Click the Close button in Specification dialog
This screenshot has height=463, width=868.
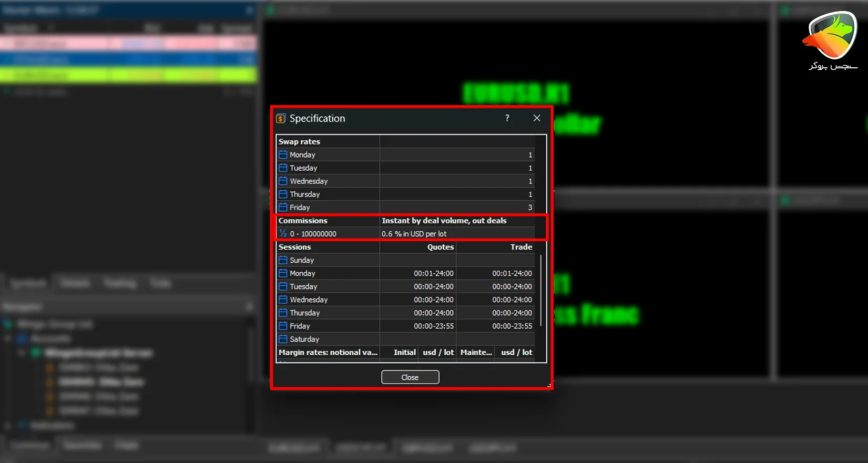tap(410, 377)
